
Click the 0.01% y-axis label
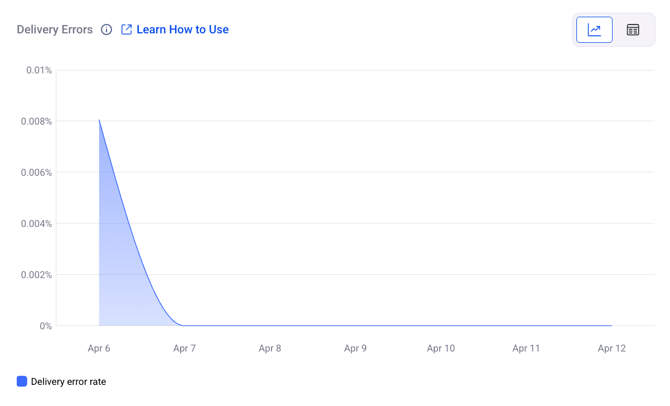point(39,71)
